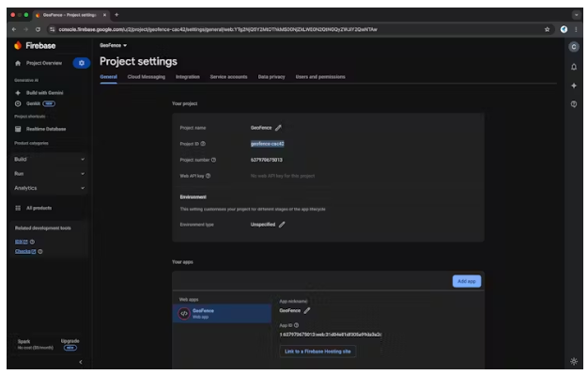Viewport: 588px width, 375px height.
Task: Switch to the Service accounts tab
Action: pyautogui.click(x=229, y=77)
